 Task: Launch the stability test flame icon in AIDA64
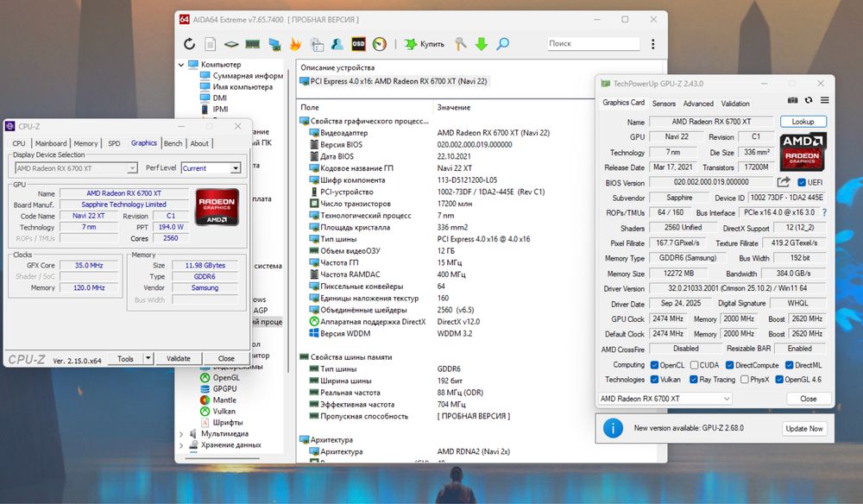[x=295, y=44]
